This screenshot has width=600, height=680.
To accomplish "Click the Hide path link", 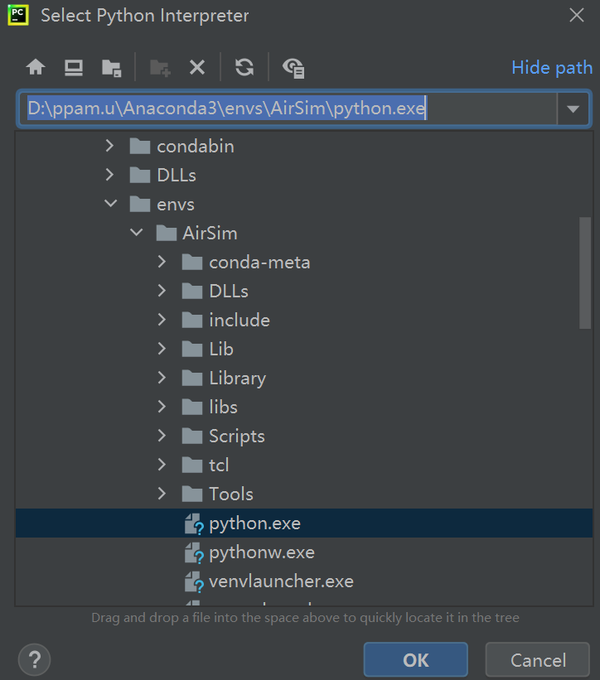I will click(x=552, y=67).
